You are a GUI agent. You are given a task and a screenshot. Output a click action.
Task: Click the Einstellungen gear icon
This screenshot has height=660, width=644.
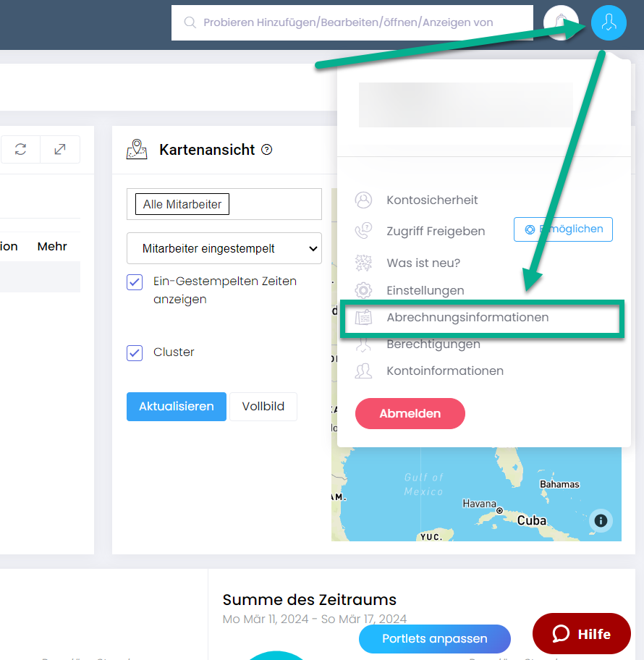click(363, 290)
